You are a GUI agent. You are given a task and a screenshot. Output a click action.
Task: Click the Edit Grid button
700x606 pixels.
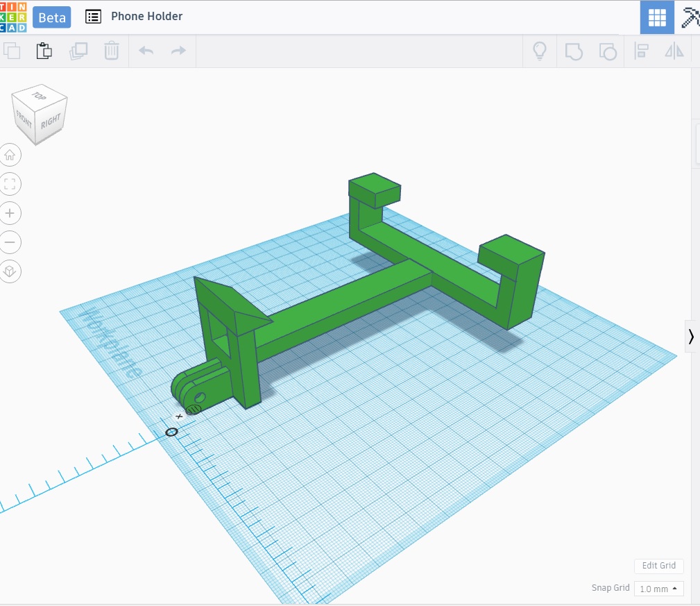658,565
